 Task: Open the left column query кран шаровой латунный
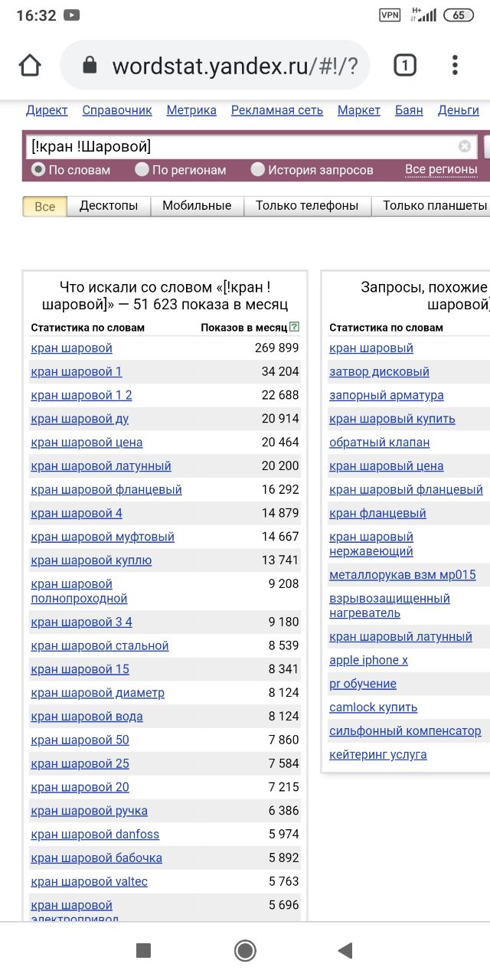tap(101, 466)
